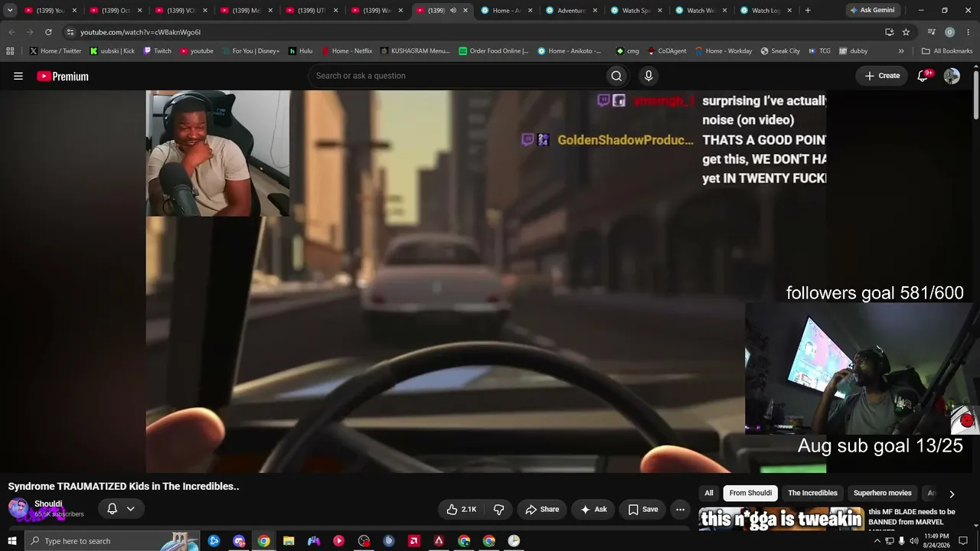Dislike the video with thumbs down

498,509
